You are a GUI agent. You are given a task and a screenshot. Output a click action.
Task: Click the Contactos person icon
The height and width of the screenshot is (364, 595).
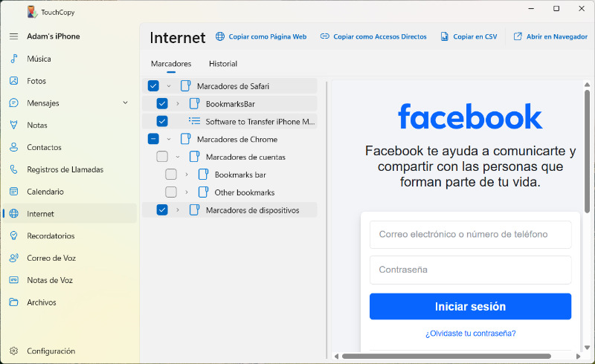pos(13,147)
